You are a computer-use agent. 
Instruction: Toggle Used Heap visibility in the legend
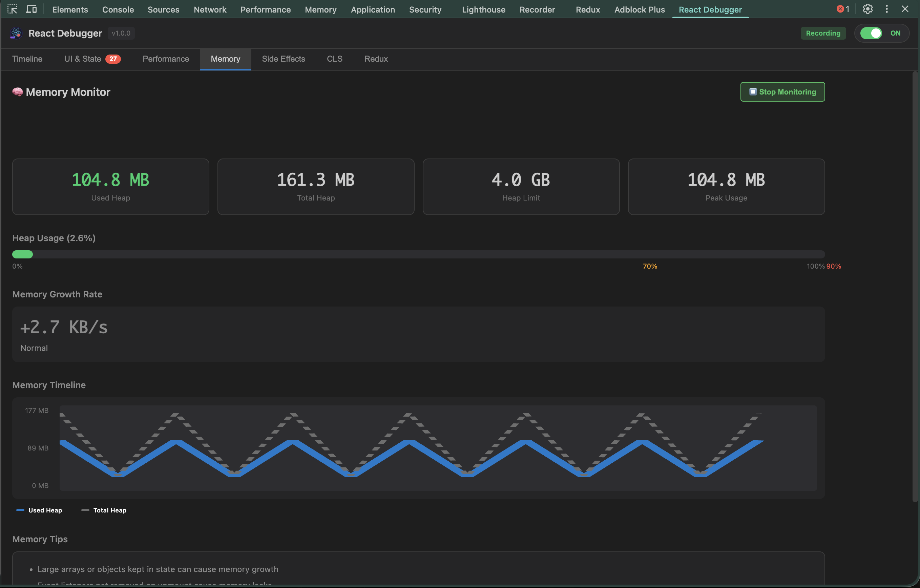click(x=39, y=510)
